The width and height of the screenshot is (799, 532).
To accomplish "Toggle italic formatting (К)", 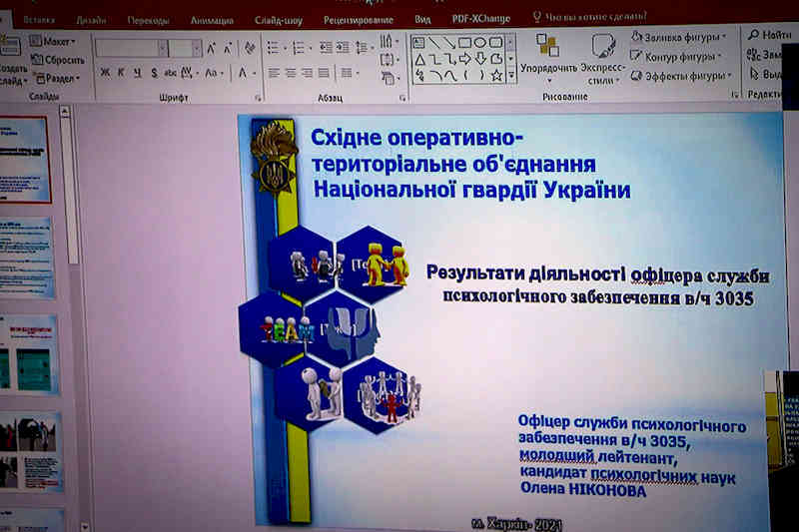I will (121, 73).
